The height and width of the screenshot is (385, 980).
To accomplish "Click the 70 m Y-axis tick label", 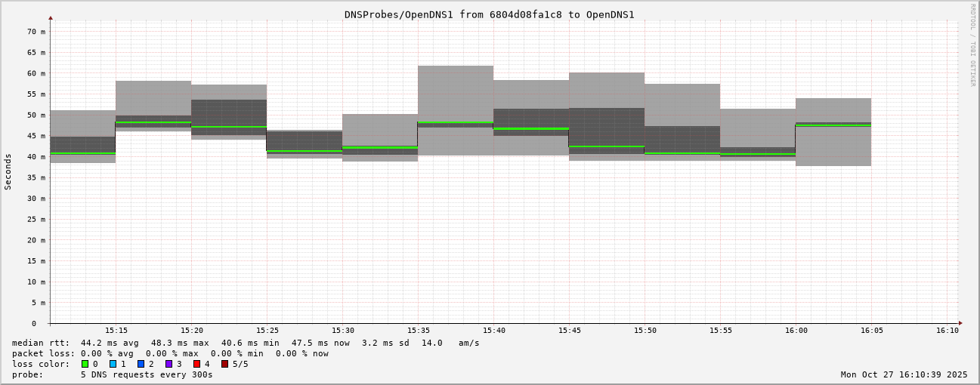I will click(37, 32).
